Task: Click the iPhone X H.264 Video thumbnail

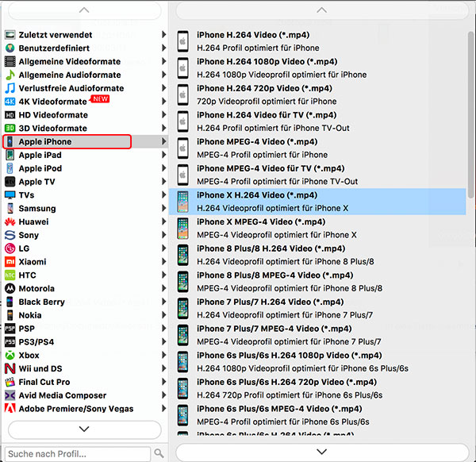Action: 182,202
